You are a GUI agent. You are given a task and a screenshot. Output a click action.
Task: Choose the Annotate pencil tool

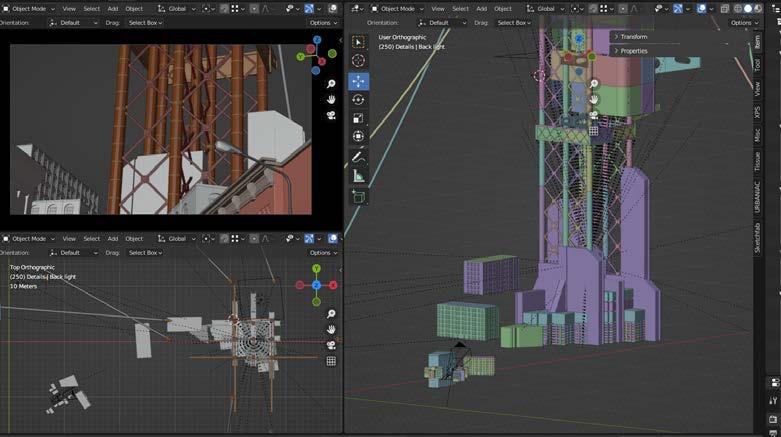coord(358,157)
